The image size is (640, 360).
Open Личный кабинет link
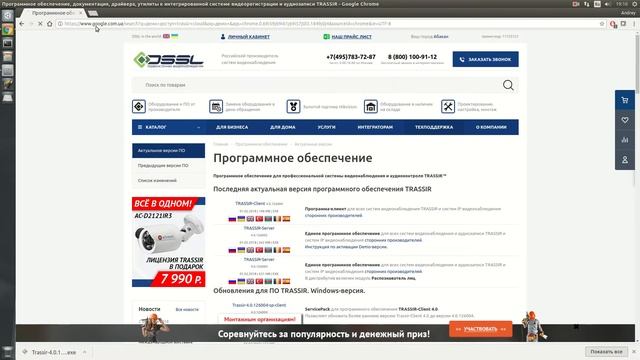pyautogui.click(x=249, y=37)
